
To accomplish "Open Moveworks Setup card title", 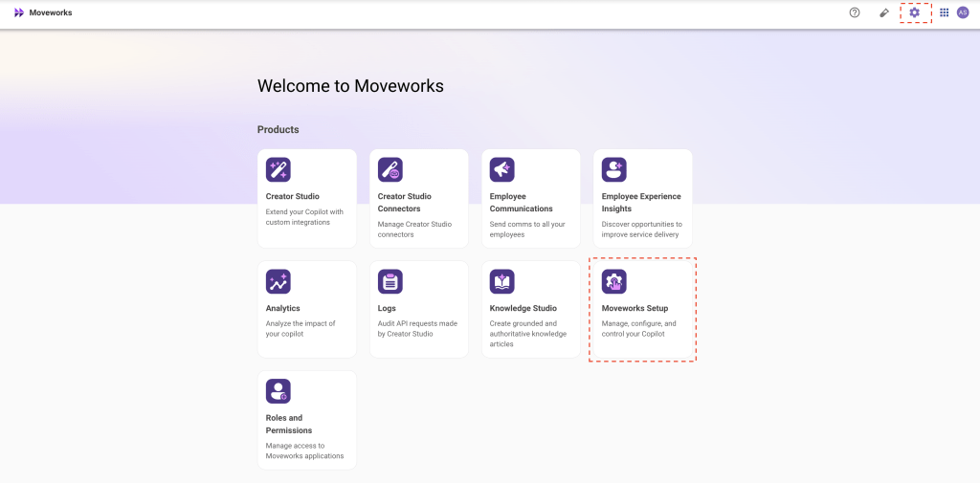I will 635,308.
